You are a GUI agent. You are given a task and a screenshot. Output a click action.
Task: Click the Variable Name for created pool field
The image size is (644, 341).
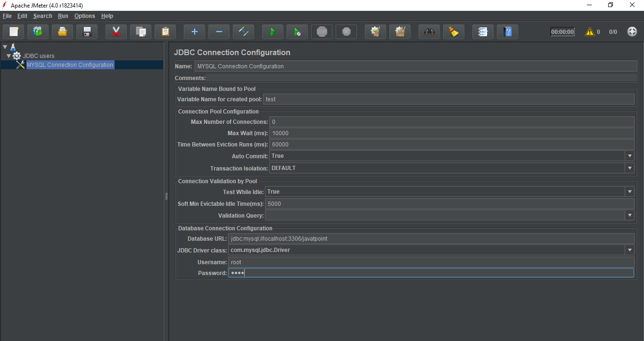(449, 99)
